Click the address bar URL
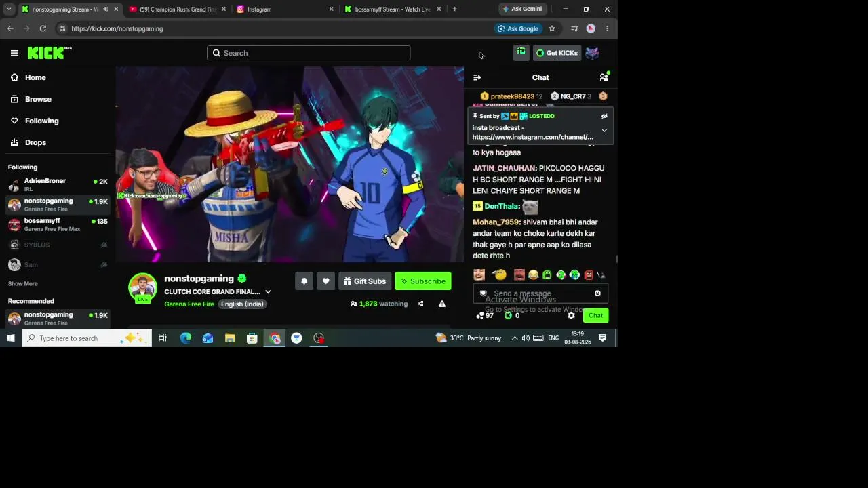Screen dimensions: 868x488 click(117, 28)
